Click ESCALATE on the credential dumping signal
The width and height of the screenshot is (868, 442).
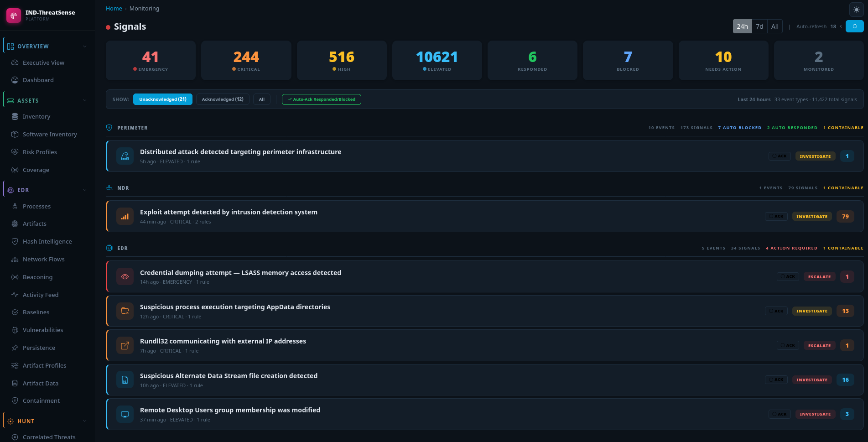coord(819,277)
